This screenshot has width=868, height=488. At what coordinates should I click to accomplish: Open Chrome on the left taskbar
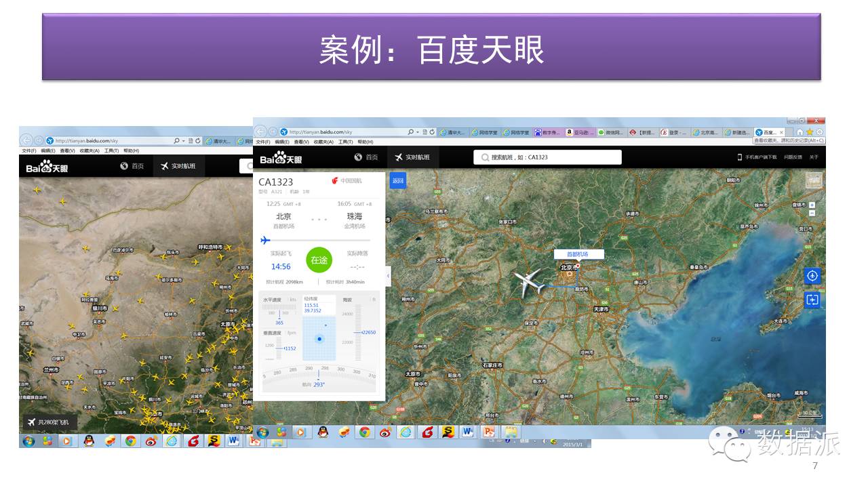click(x=130, y=441)
